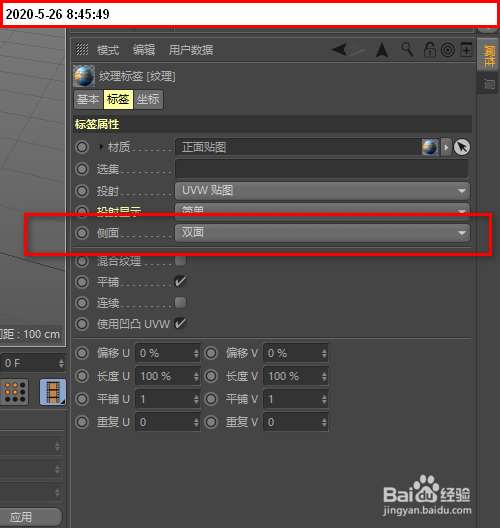The image size is (500, 528).
Task: Toggle the lock element icon
Action: tap(429, 50)
